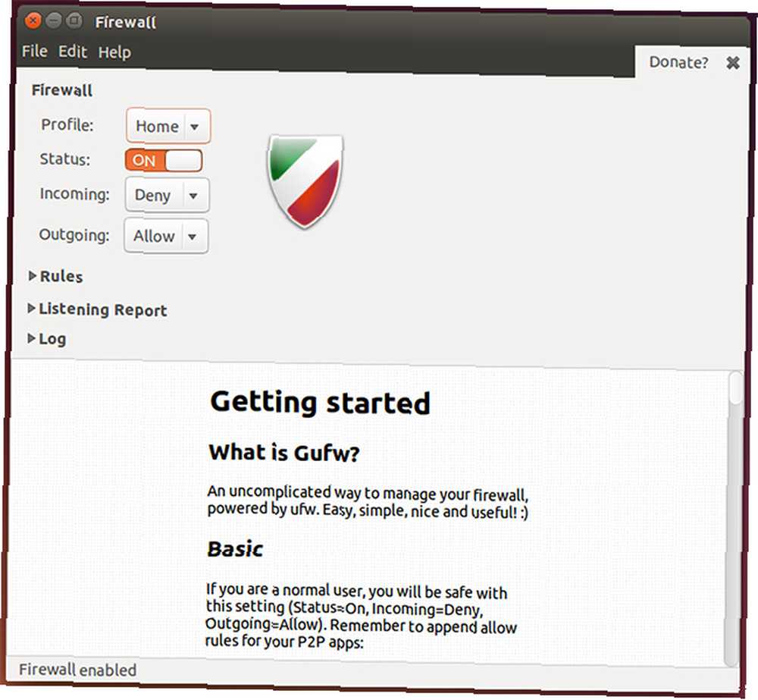
Task: Click the 'Basic' heading
Action: coord(235,549)
